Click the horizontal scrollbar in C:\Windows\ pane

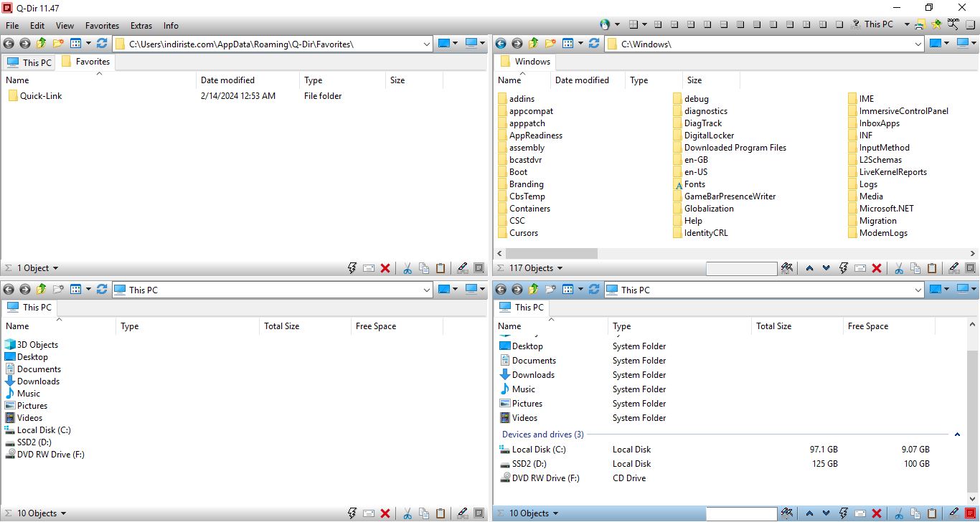551,253
